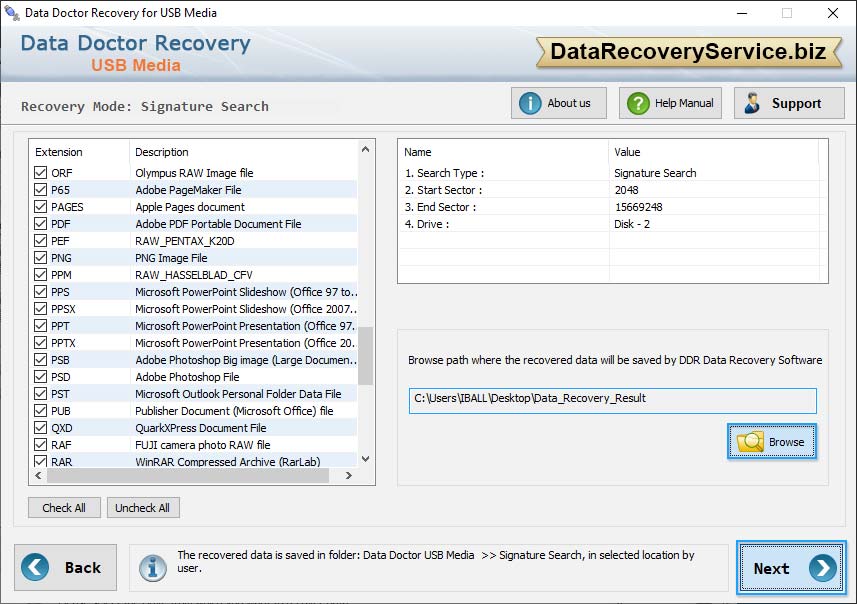
Task: Select 'PNG Image File' description
Action: click(171, 257)
